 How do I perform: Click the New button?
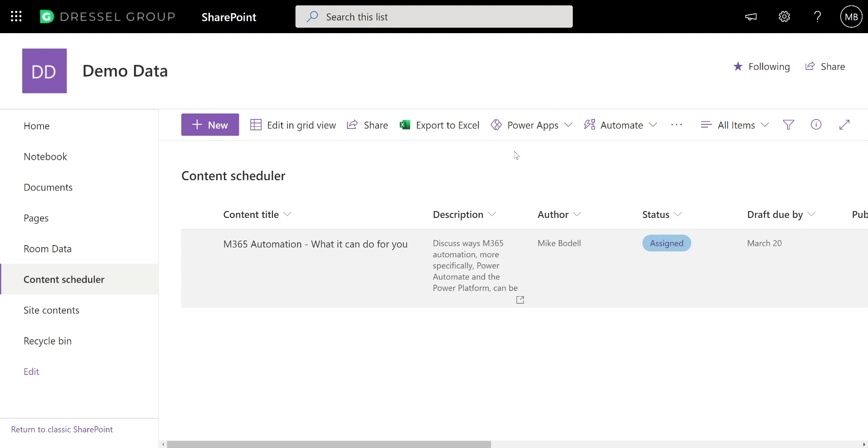pos(209,124)
